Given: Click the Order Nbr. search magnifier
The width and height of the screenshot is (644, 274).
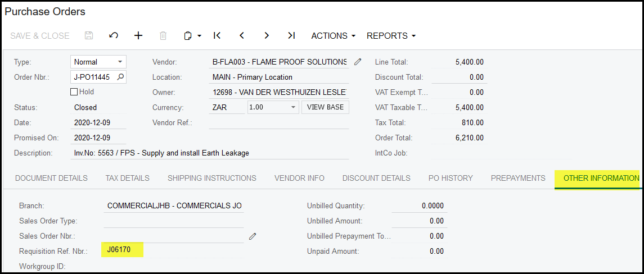Looking at the screenshot, I should pyautogui.click(x=120, y=77).
